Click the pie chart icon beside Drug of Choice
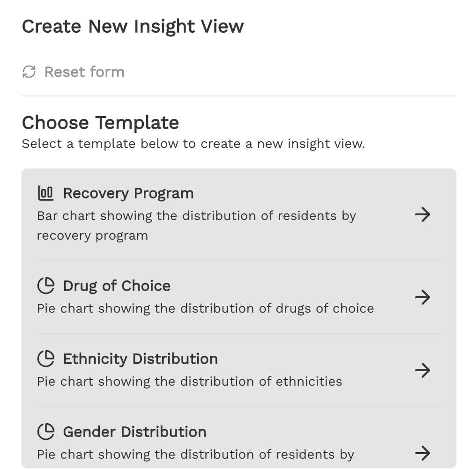476x469 pixels. tap(46, 286)
